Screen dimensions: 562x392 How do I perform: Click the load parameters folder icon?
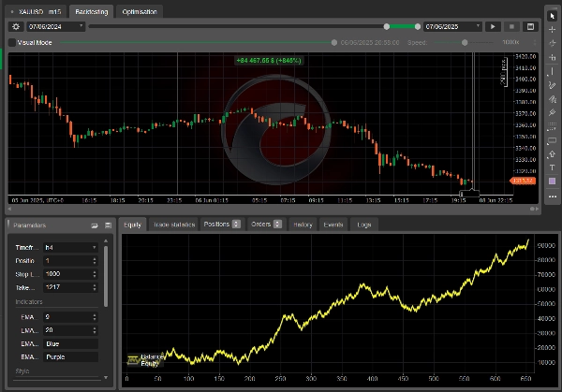(x=95, y=225)
